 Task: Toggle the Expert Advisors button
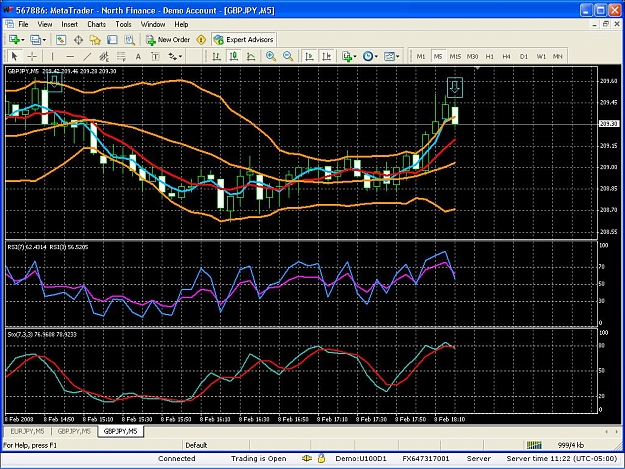pyautogui.click(x=244, y=39)
